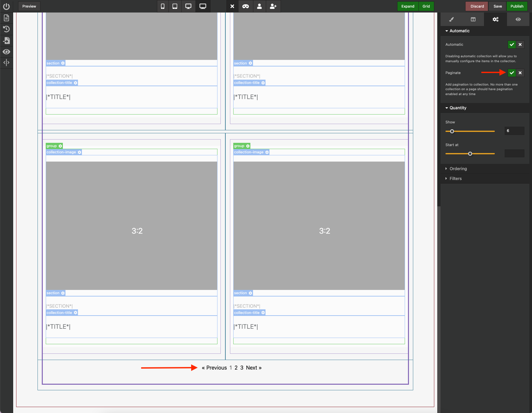Click the Publish button
This screenshot has height=413, width=532.
(517, 6)
